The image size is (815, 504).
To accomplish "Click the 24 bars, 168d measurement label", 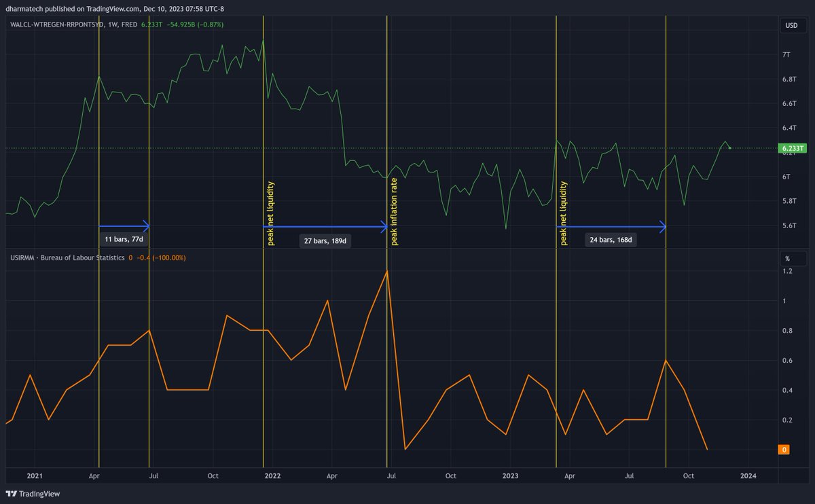I will (610, 239).
